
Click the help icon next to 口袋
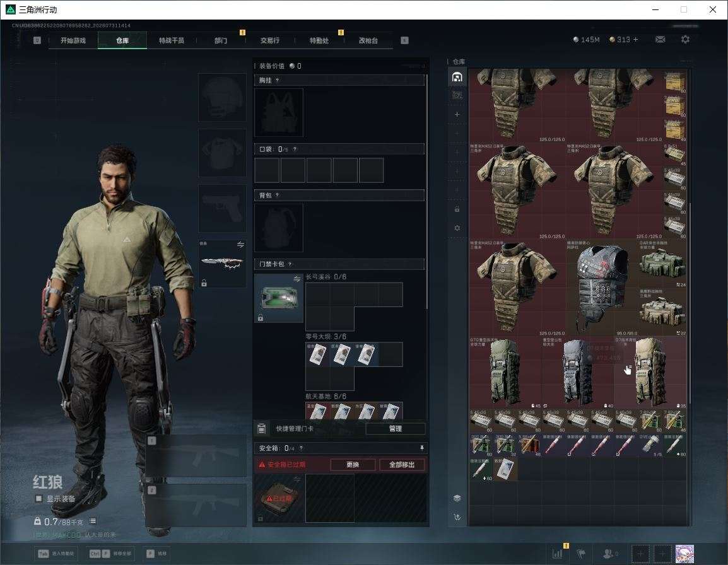coord(295,149)
